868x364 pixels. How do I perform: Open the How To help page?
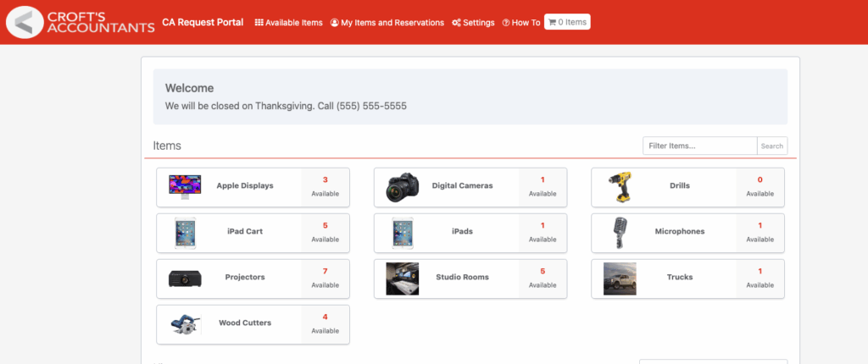click(x=520, y=23)
